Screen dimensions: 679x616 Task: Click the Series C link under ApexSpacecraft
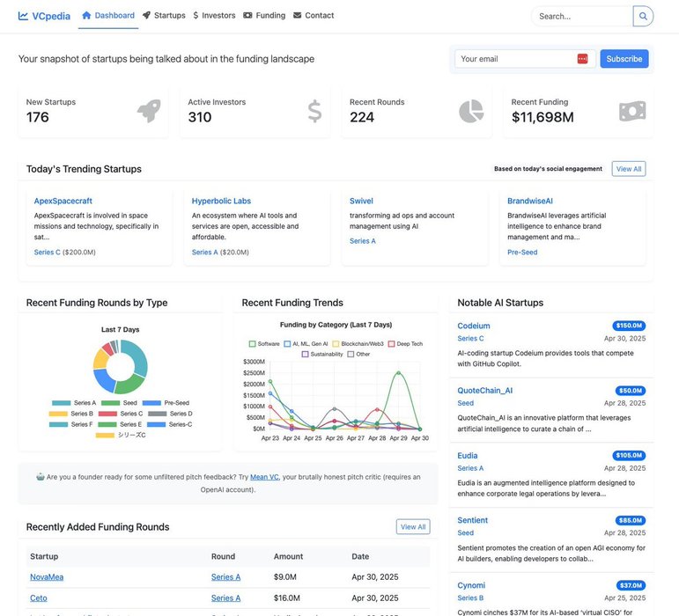48,253
